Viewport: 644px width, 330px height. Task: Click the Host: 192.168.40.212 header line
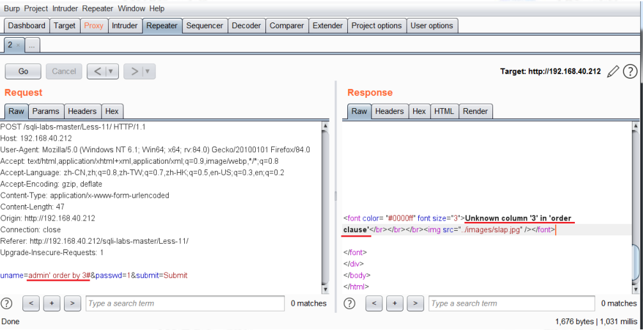(x=36, y=139)
